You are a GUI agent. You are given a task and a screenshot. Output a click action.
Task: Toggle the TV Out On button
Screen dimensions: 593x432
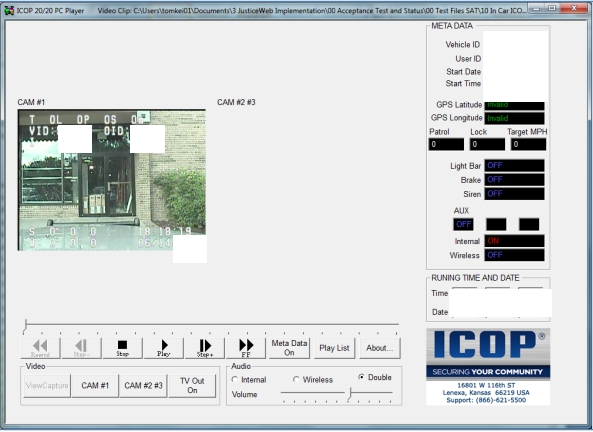click(192, 385)
